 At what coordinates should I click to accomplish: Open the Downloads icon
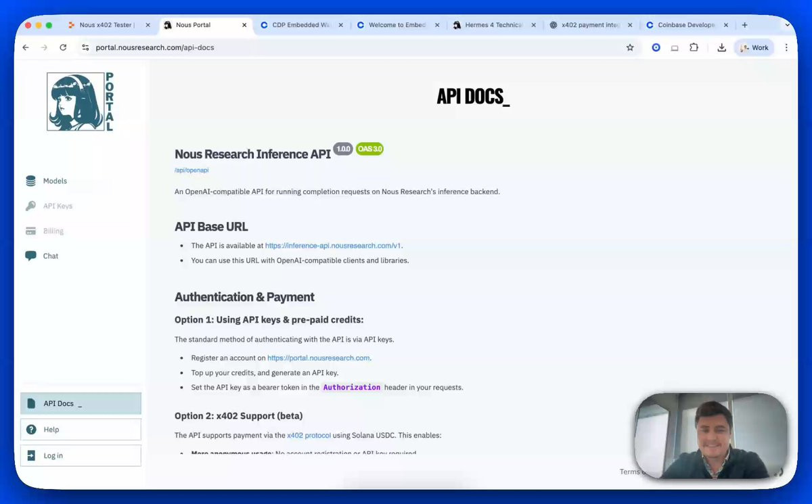721,47
